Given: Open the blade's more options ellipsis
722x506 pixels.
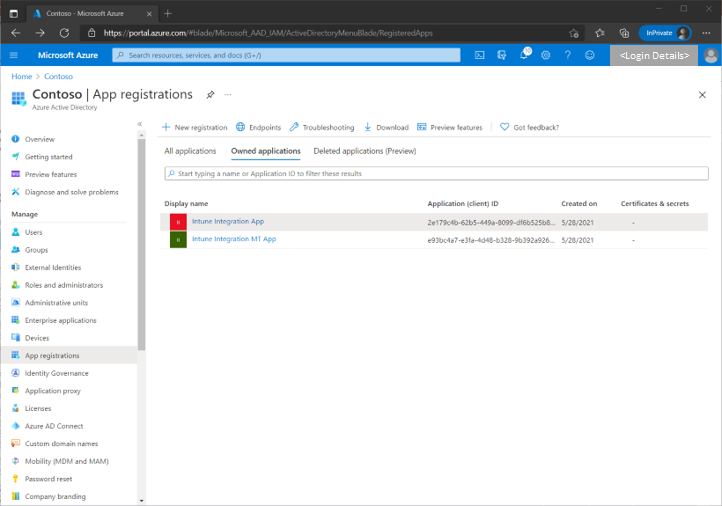Looking at the screenshot, I should point(228,95).
